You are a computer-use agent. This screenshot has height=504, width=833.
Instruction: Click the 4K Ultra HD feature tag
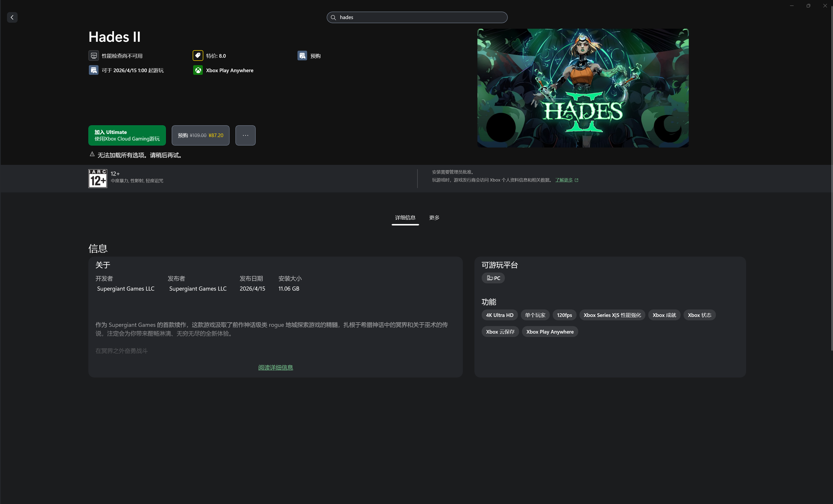click(499, 315)
